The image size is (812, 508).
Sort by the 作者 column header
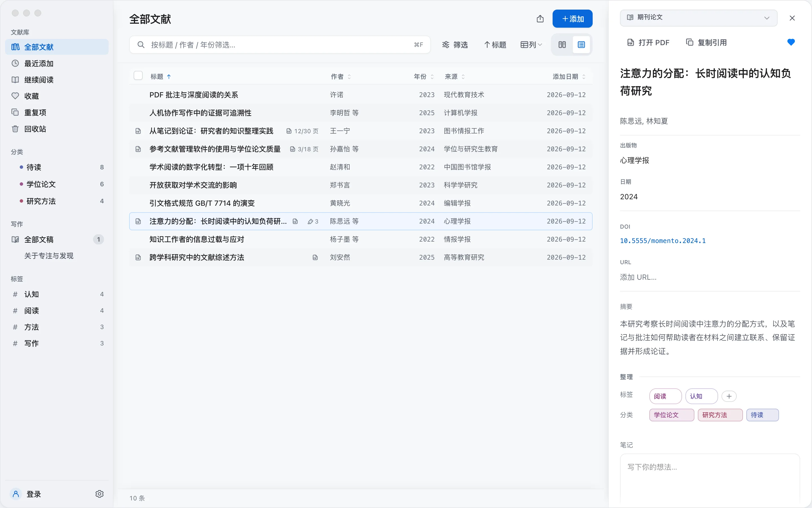coord(341,76)
